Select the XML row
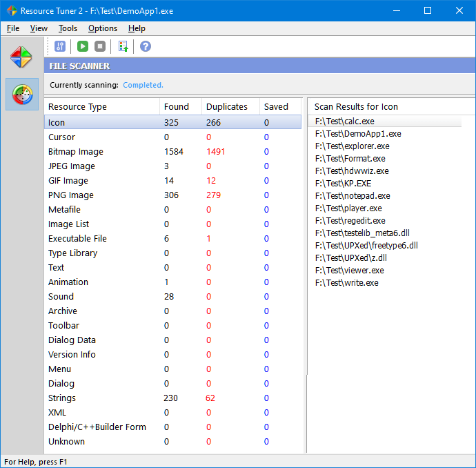 pos(172,412)
